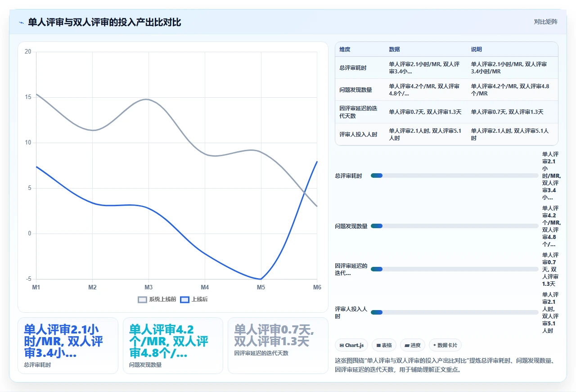Click the M1 x-axis label
Screen dimensions: 576x392
[36, 287]
